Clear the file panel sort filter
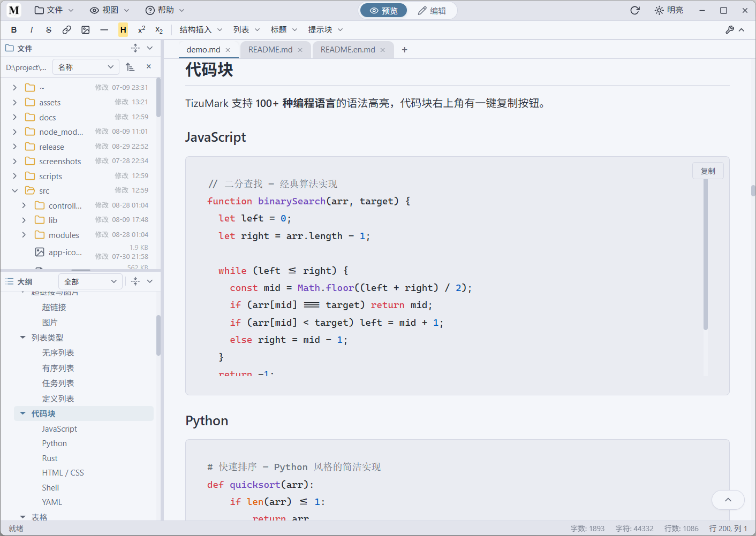Image resolution: width=756 pixels, height=536 pixels. [149, 66]
